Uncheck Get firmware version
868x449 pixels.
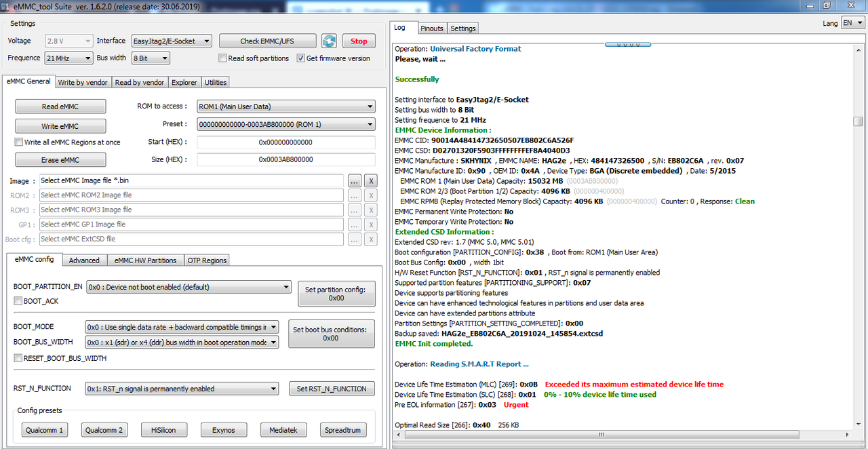tap(301, 58)
